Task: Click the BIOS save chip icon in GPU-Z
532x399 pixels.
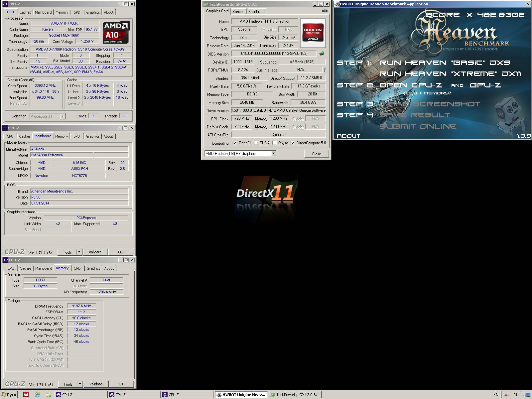Action: (x=322, y=54)
